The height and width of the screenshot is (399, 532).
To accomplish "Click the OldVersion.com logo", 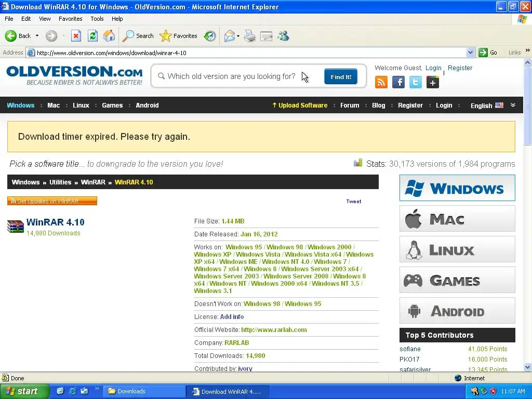I will (74, 75).
